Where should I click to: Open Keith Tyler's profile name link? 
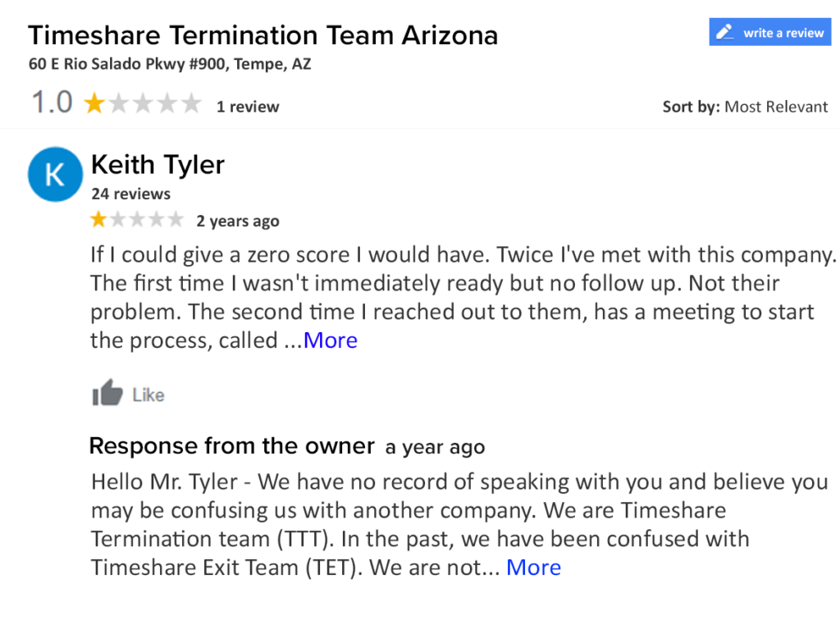(157, 165)
